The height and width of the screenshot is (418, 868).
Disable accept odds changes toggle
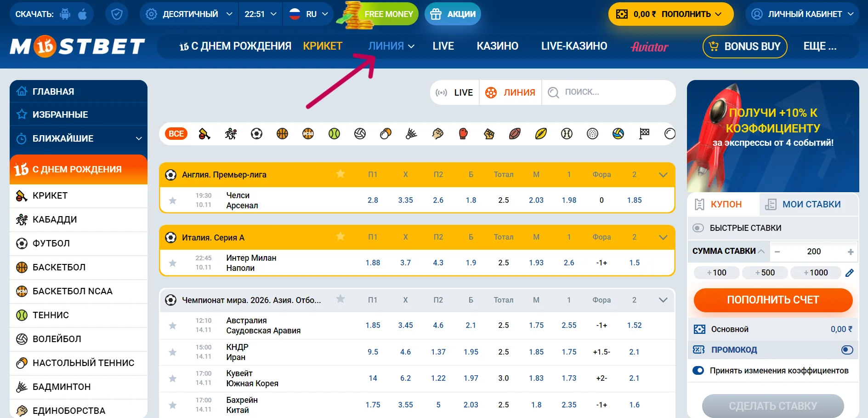(x=698, y=371)
